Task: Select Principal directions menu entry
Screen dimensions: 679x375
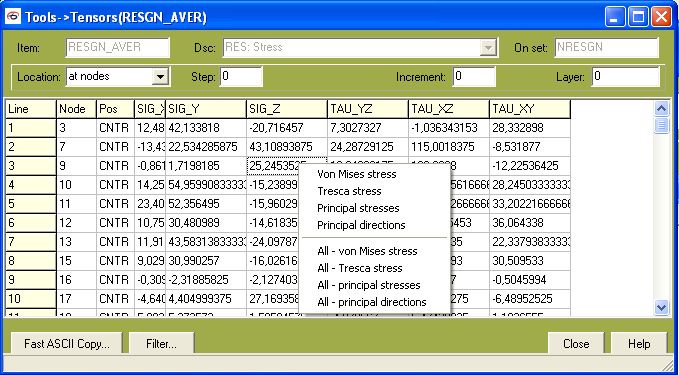Action: click(x=361, y=225)
